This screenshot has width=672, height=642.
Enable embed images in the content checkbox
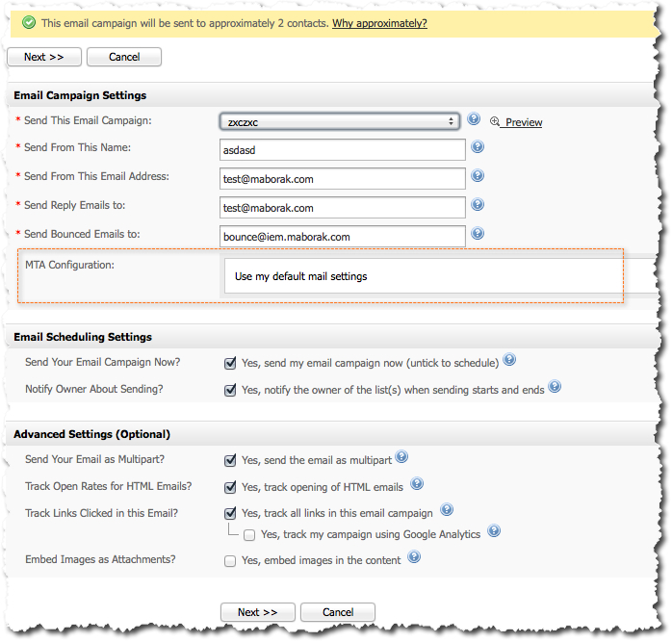tap(230, 561)
